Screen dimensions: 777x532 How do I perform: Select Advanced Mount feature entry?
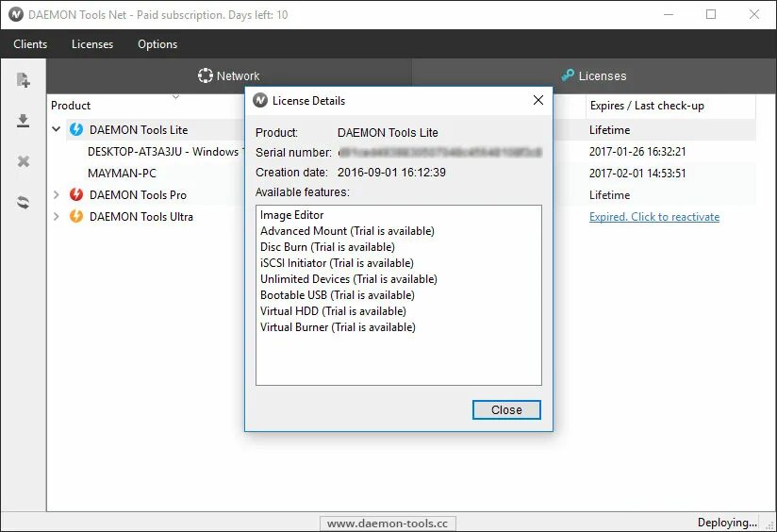(x=347, y=231)
